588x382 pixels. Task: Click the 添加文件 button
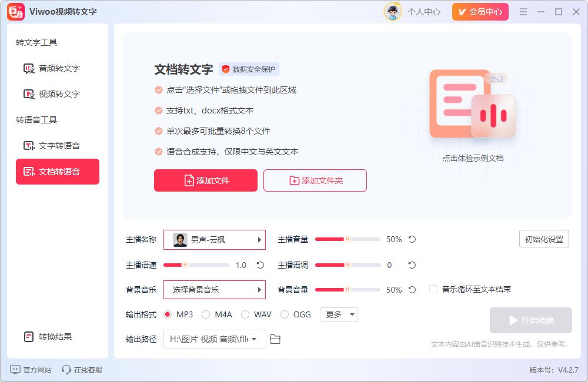(x=206, y=180)
